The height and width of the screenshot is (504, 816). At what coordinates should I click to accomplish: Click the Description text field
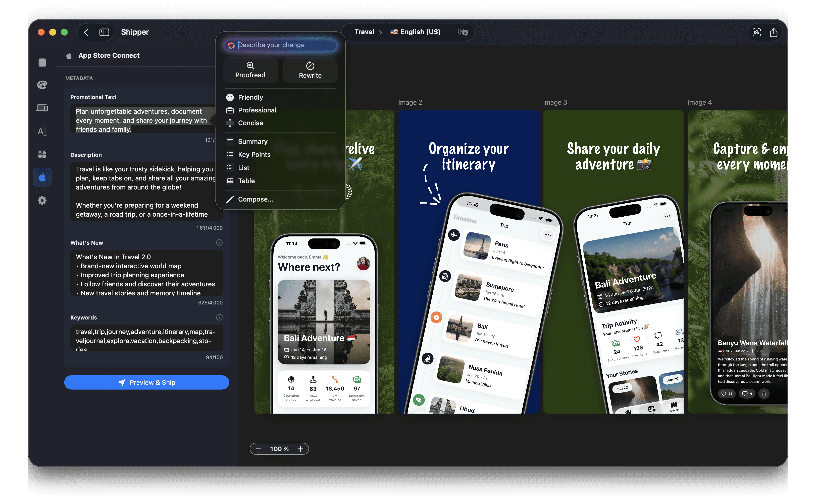pos(146,191)
